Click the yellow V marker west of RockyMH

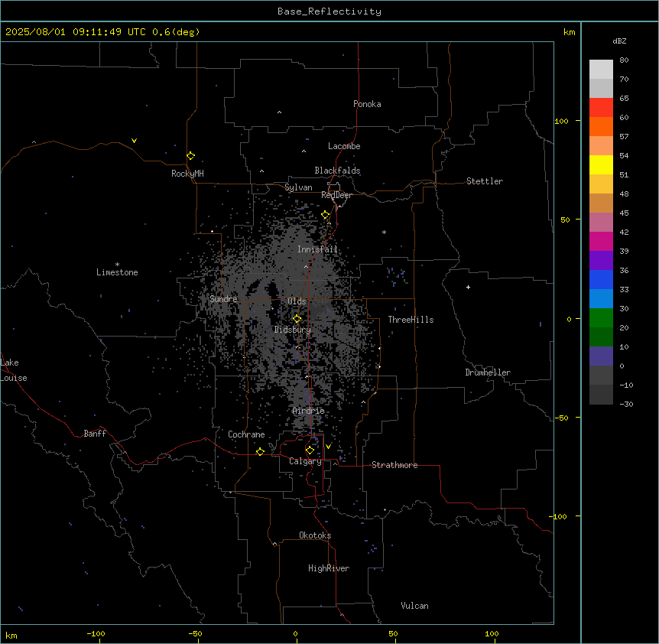tap(134, 141)
